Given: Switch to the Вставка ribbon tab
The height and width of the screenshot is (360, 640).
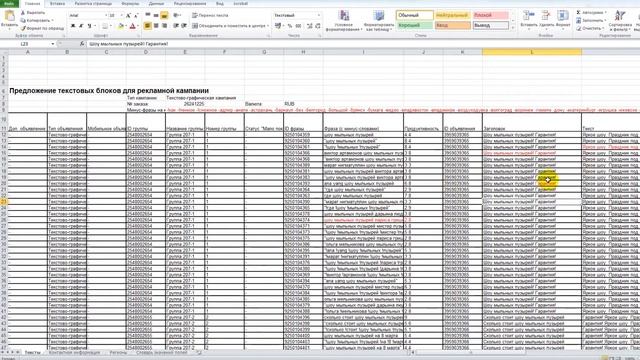Looking at the screenshot, I should [x=57, y=3].
